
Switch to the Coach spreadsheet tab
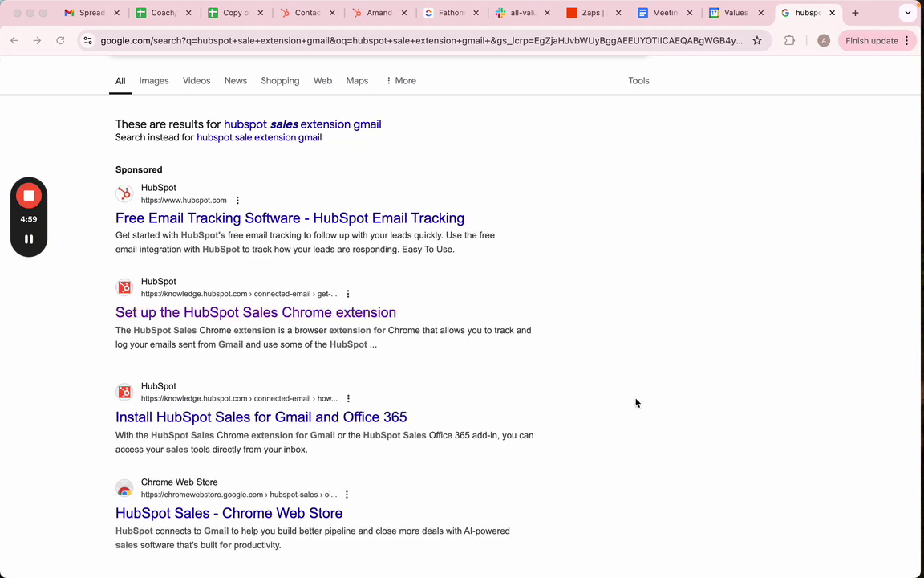tap(164, 13)
